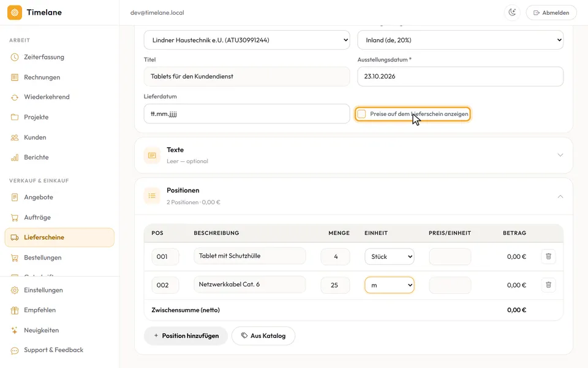Click the Support & Feedback chat icon
This screenshot has height=368, width=588.
pos(15,350)
